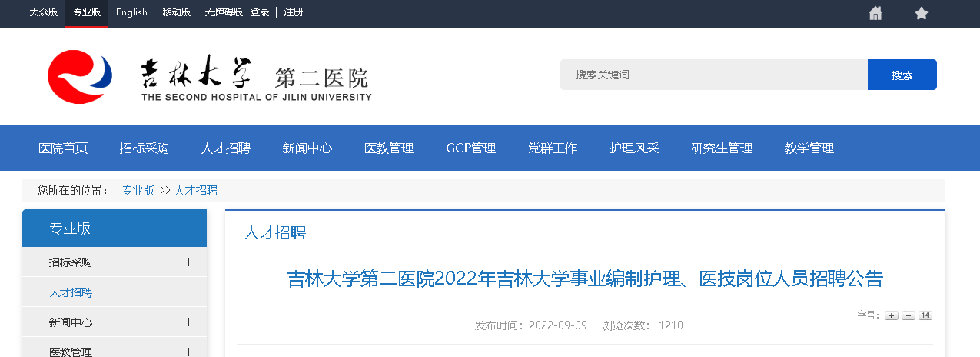
Task: Switch to 大众版 tab
Action: pos(43,12)
